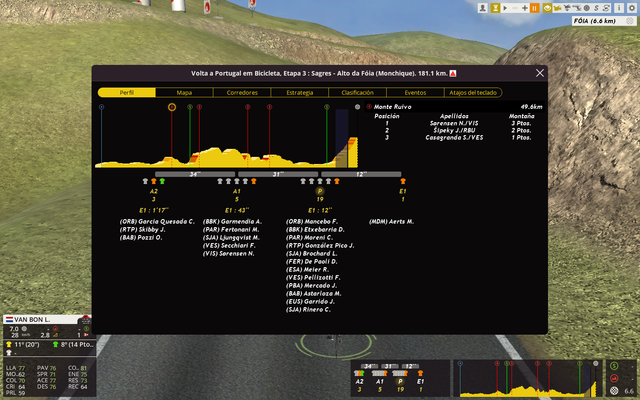Toggle the hourglass time-speed button

(495, 8)
